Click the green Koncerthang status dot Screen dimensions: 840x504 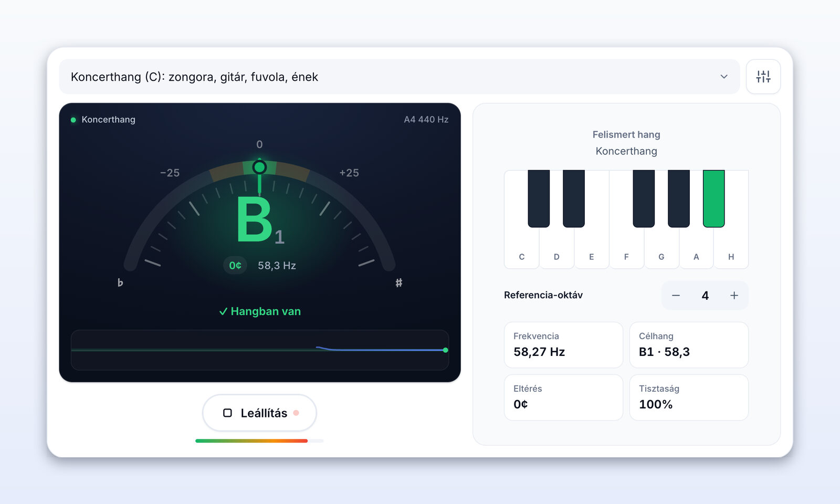pos(73,120)
